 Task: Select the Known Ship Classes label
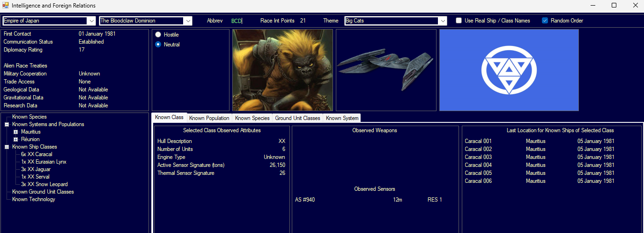click(35, 147)
